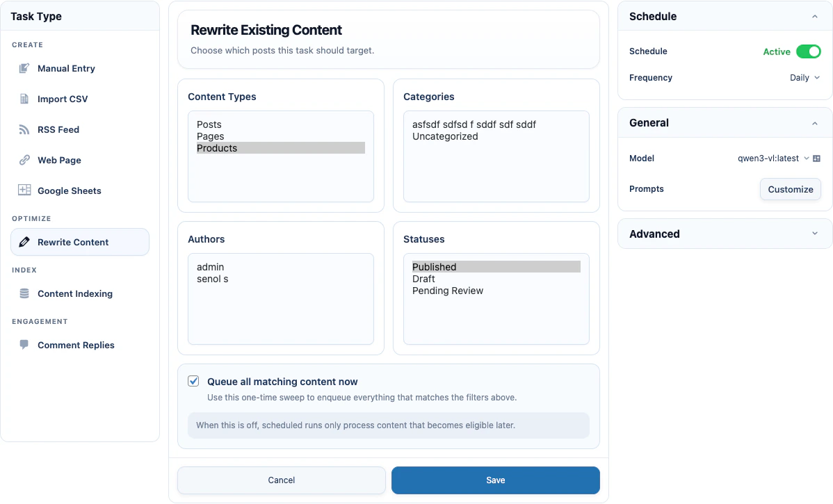Screen dimensions: 833x504
Task: Select Published in Statuses list
Action: click(496, 267)
